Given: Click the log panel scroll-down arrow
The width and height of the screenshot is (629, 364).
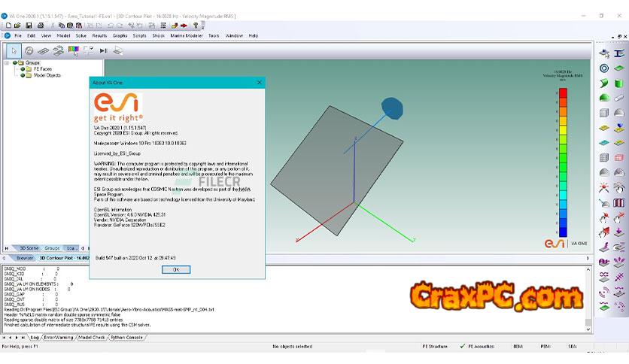Looking at the screenshot, I should pos(588,329).
